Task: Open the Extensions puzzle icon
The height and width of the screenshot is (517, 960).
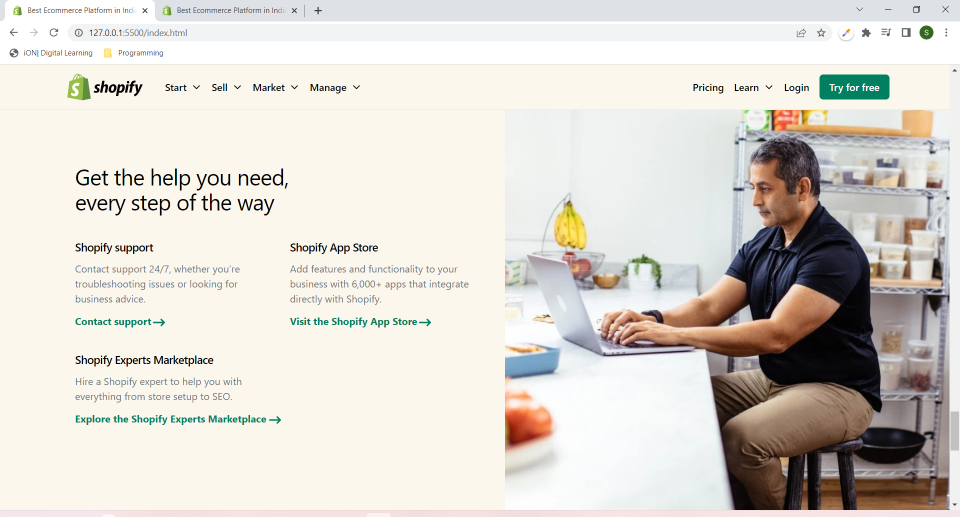Action: click(x=866, y=33)
